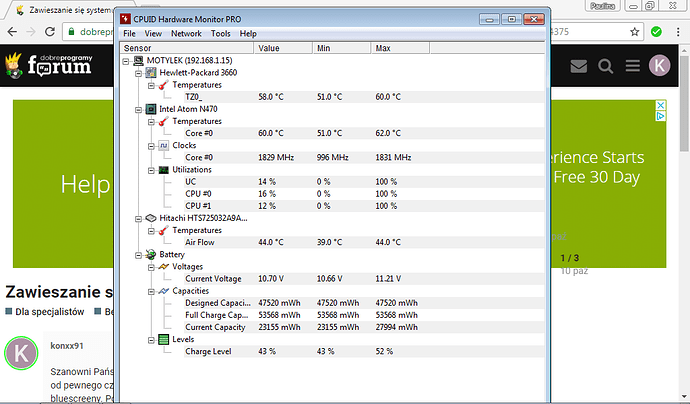Click the MOTYLEK computer icon
The image size is (690, 404).
tap(138, 60)
